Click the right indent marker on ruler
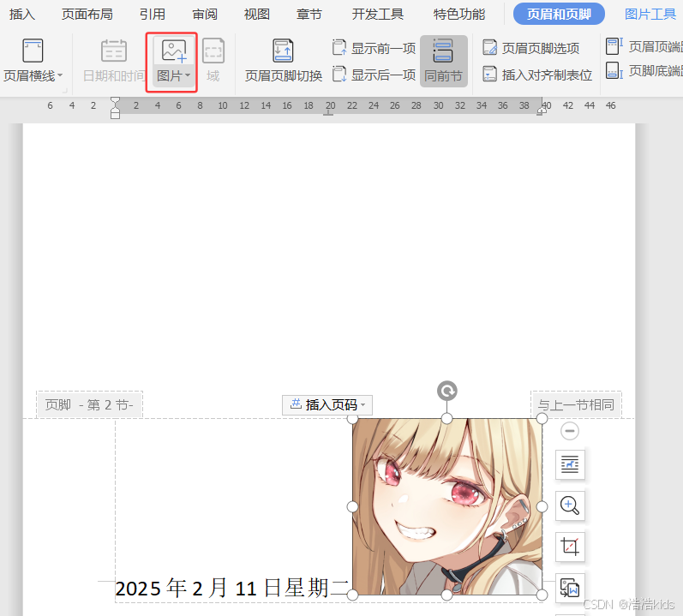This screenshot has height=616, width=683. click(542, 109)
